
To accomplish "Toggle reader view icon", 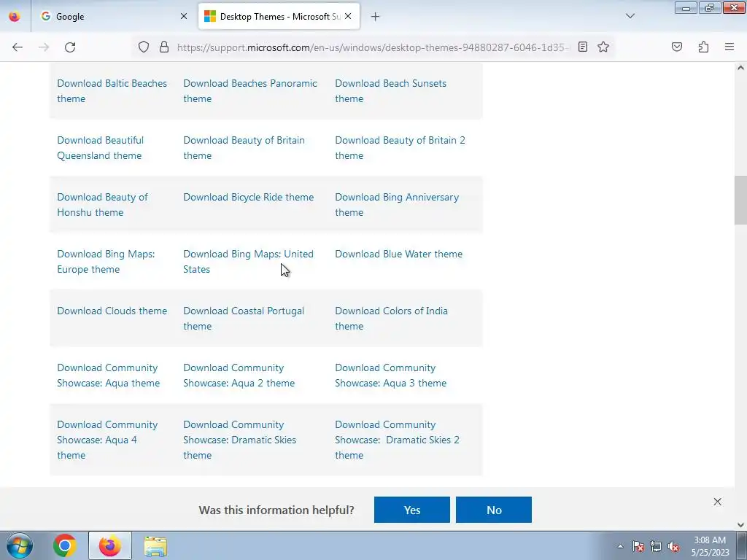I will pos(583,47).
